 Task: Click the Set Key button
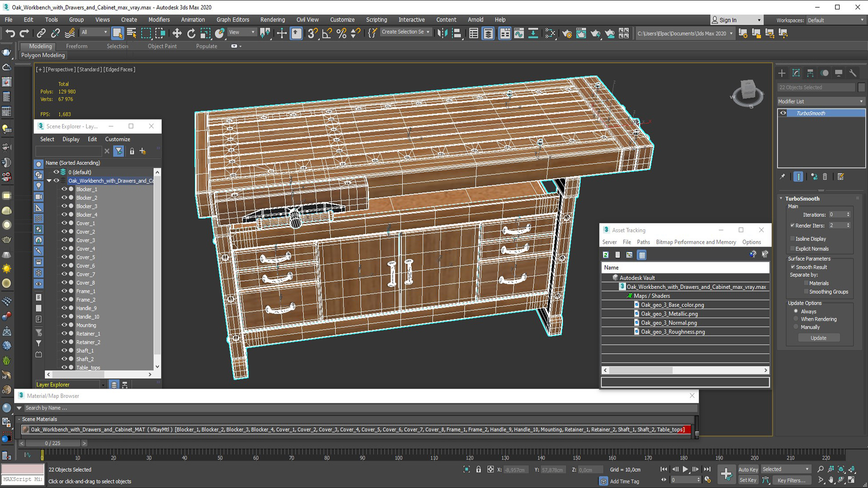[x=748, y=480]
